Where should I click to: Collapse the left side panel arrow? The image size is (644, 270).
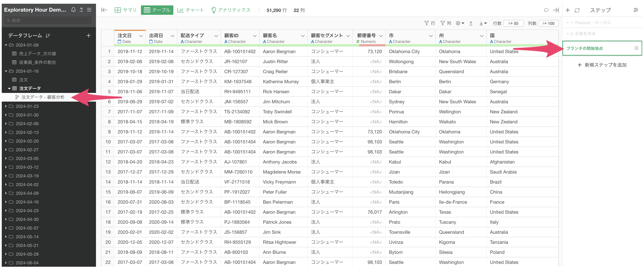click(104, 10)
